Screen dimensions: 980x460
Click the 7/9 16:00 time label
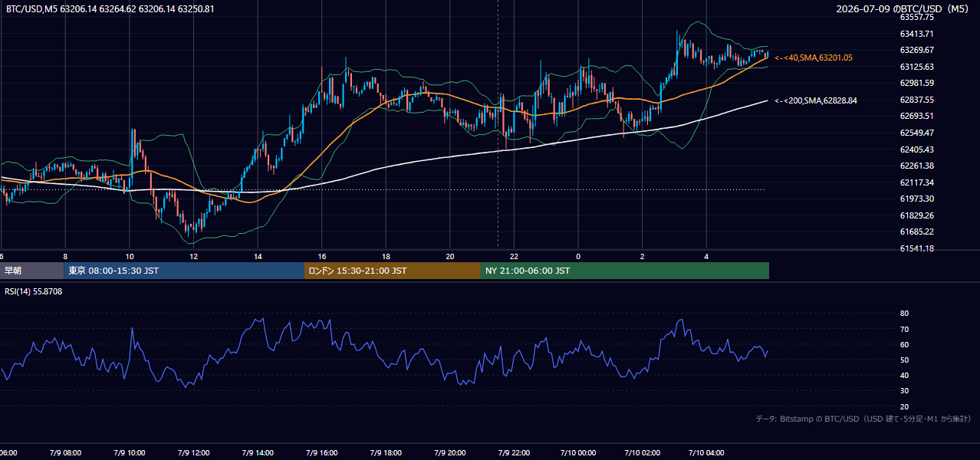[x=322, y=452]
